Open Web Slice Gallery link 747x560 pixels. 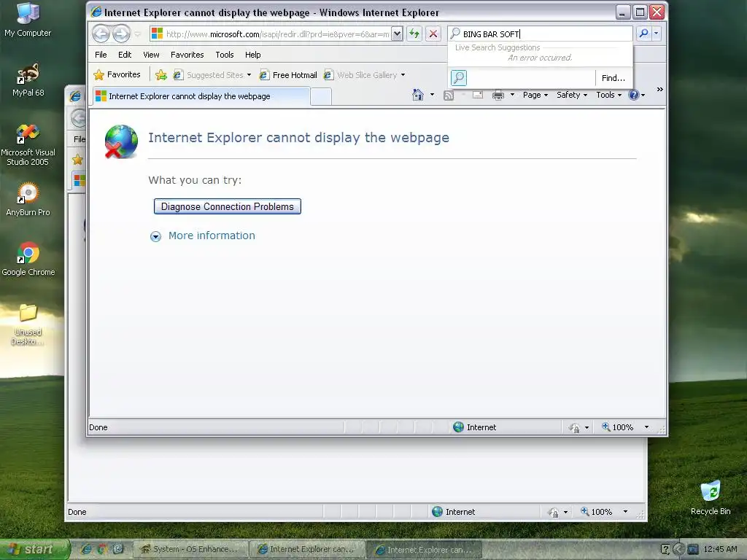point(360,75)
